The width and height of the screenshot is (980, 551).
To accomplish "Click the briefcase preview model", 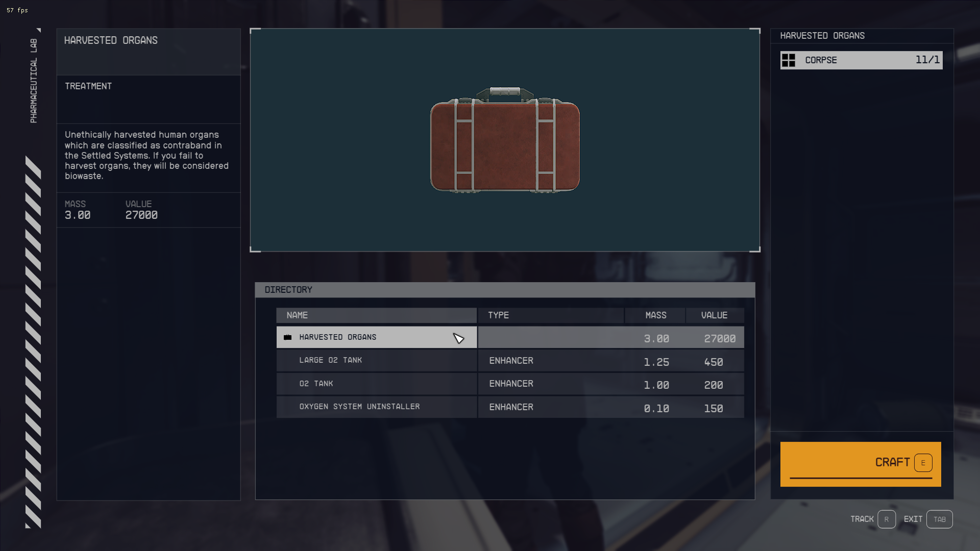I will point(505,140).
